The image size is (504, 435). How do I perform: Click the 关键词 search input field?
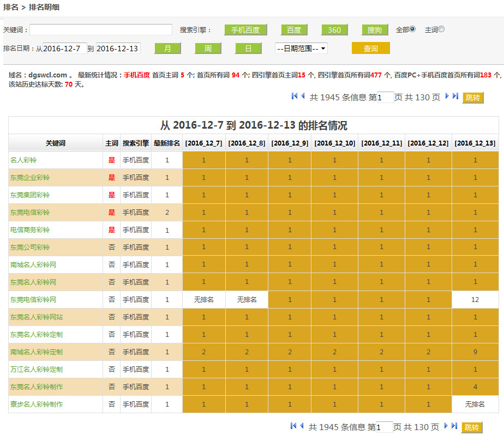[101, 30]
